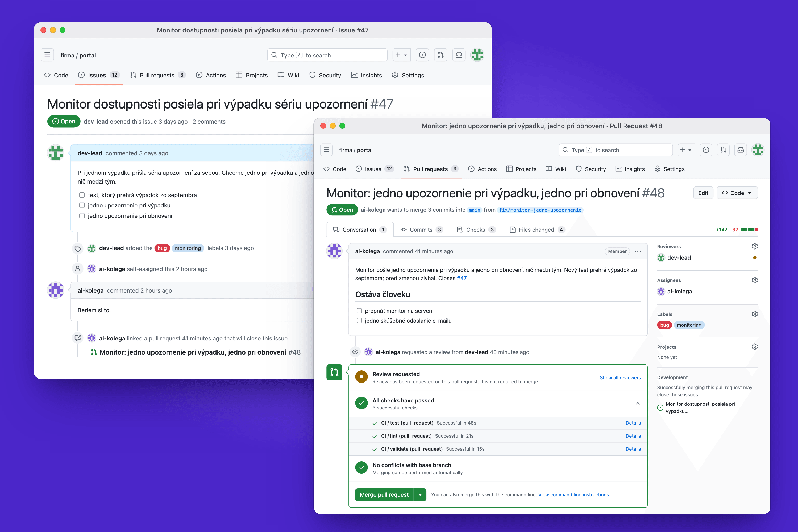798x532 pixels.
Task: Open hamburger menu in Pull Request #48 window
Action: pos(326,150)
